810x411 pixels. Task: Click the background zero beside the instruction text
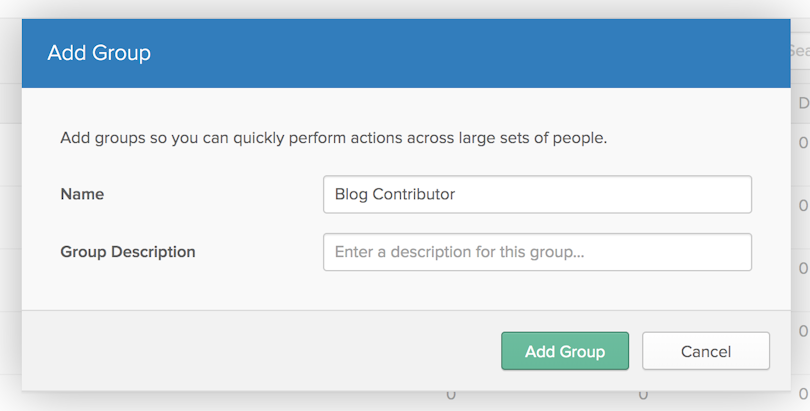803,143
